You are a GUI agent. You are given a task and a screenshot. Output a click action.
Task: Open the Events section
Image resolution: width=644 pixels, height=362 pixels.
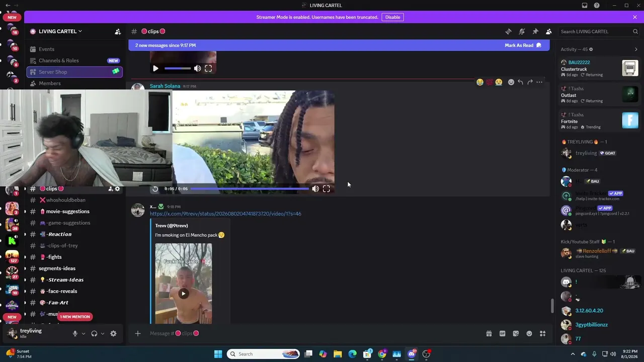74,49
